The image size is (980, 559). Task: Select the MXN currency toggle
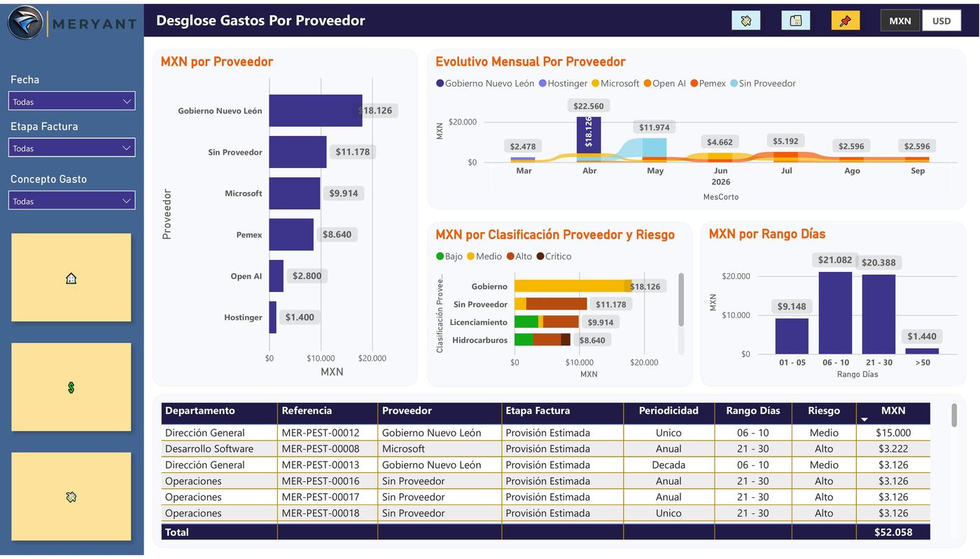(x=900, y=21)
